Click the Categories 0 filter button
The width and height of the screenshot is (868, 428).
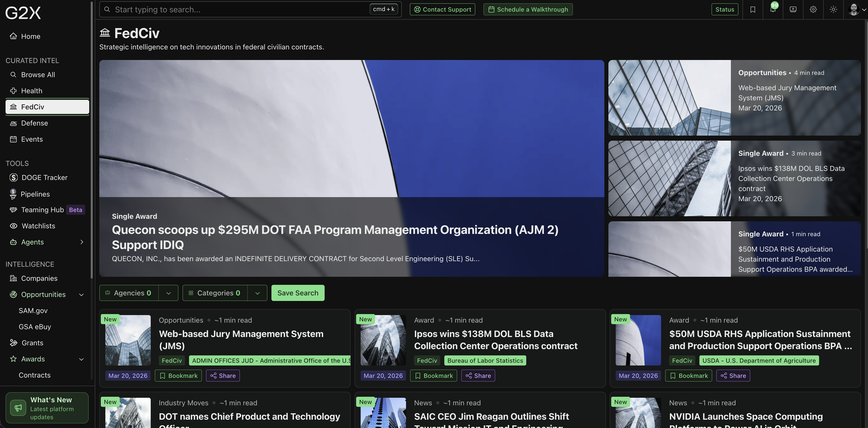coord(215,293)
